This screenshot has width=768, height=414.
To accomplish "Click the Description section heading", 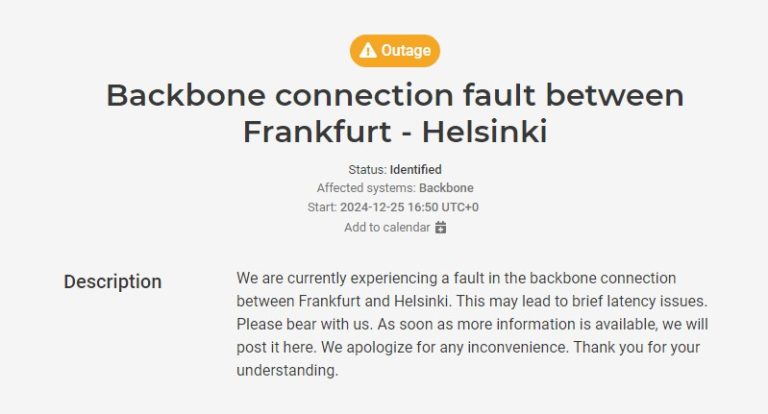I will point(113,282).
